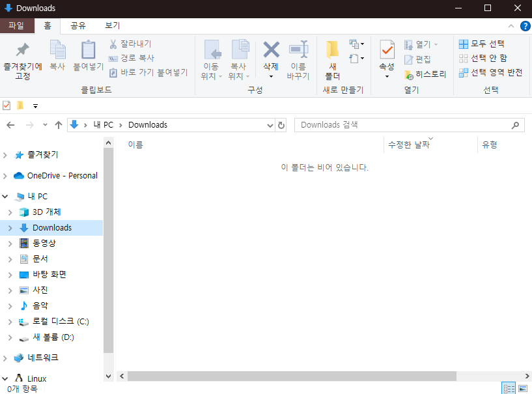Click 내 PC in the address breadcrumb
Screen dimensions: 532x394
point(104,125)
